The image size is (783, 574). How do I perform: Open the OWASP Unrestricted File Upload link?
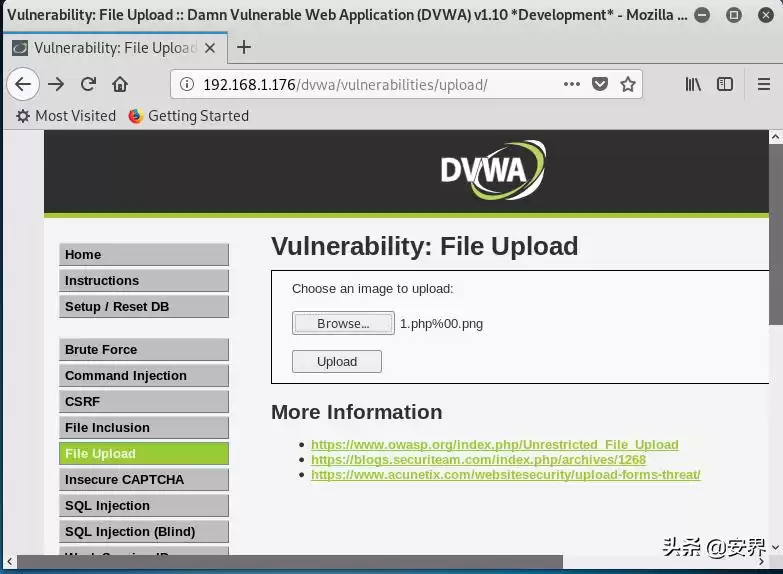[x=494, y=445]
